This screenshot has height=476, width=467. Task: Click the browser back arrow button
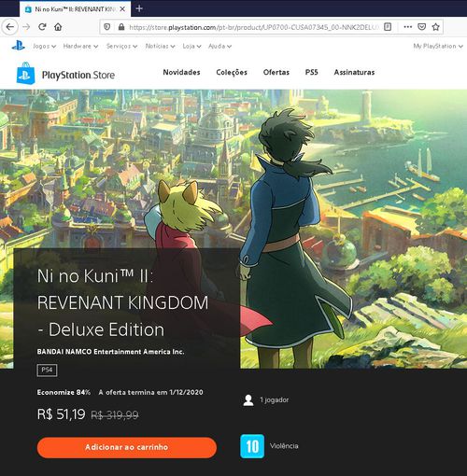point(10,27)
